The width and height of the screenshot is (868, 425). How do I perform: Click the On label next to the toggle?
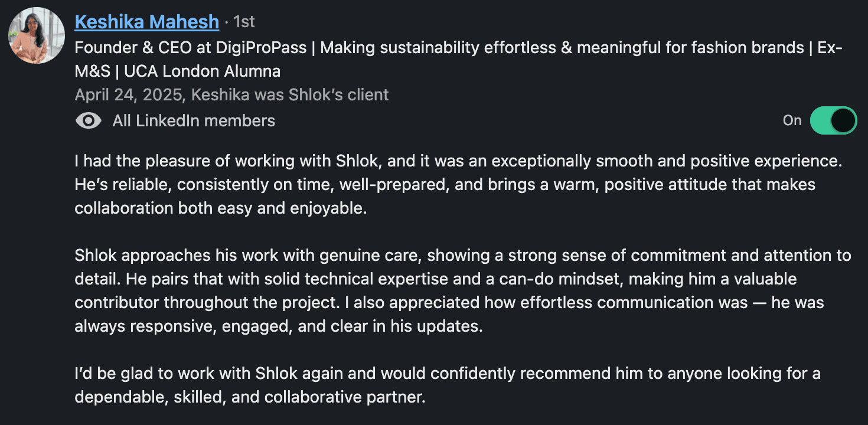tap(792, 120)
